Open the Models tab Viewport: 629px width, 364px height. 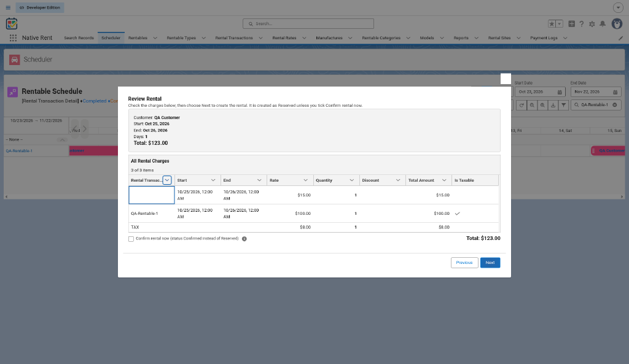[x=427, y=38]
